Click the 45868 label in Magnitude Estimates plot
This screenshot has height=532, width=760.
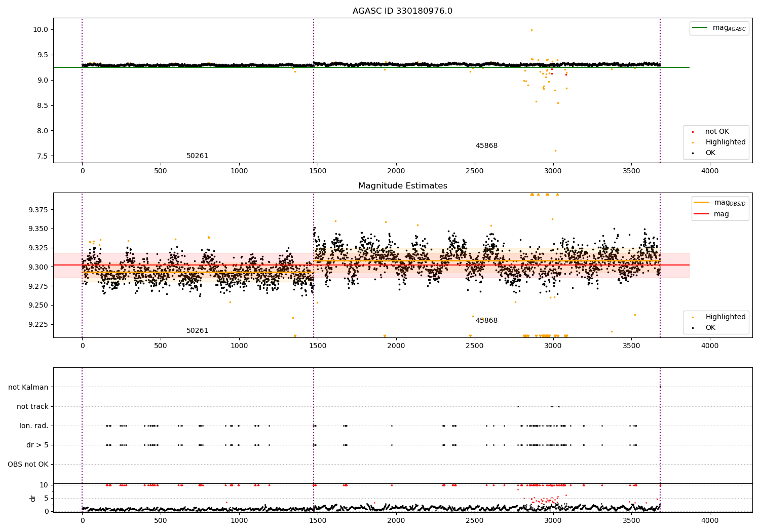coord(486,321)
